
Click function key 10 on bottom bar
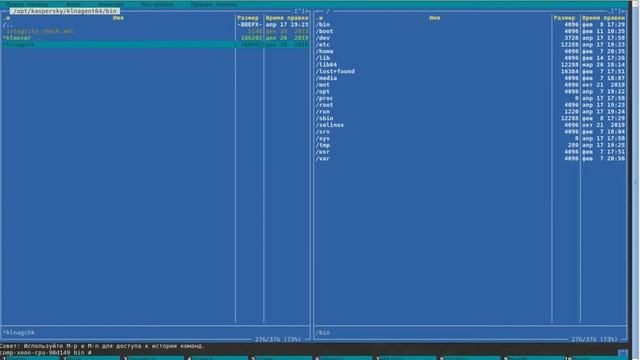(x=596, y=358)
